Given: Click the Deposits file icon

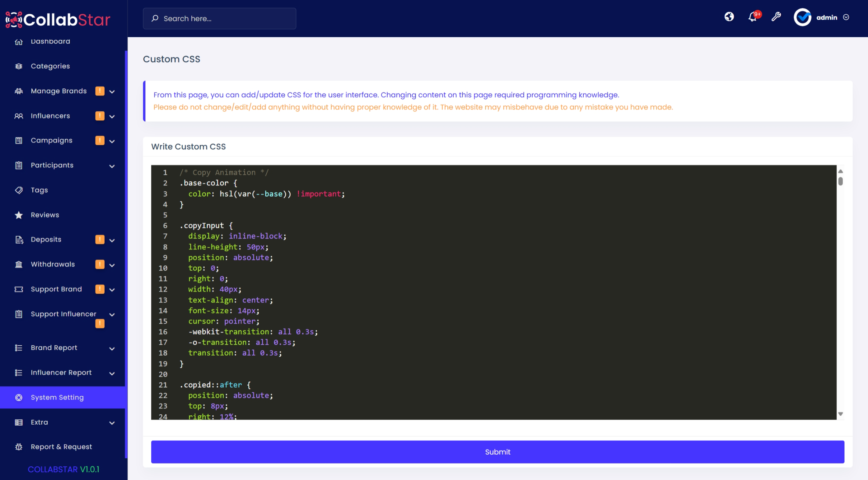Looking at the screenshot, I should point(19,240).
